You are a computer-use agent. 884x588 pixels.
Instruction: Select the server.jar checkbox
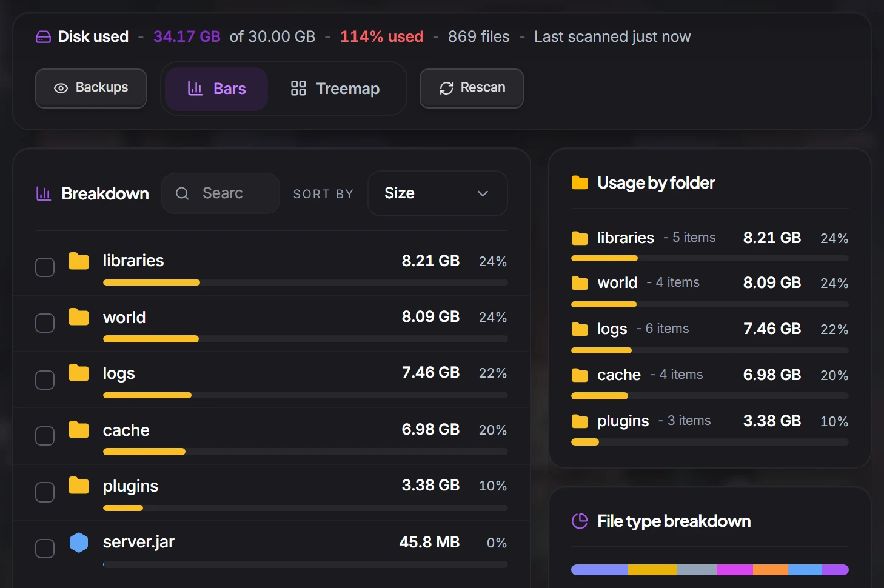(45, 549)
